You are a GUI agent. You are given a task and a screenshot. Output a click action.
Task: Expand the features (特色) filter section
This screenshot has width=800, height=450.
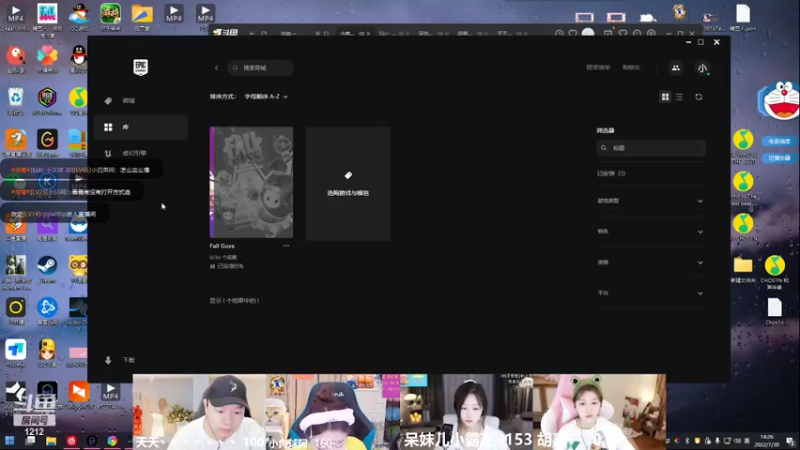(x=651, y=232)
